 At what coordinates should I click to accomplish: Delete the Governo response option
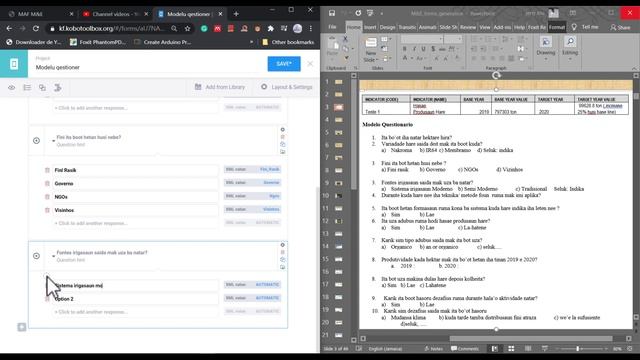click(47, 184)
